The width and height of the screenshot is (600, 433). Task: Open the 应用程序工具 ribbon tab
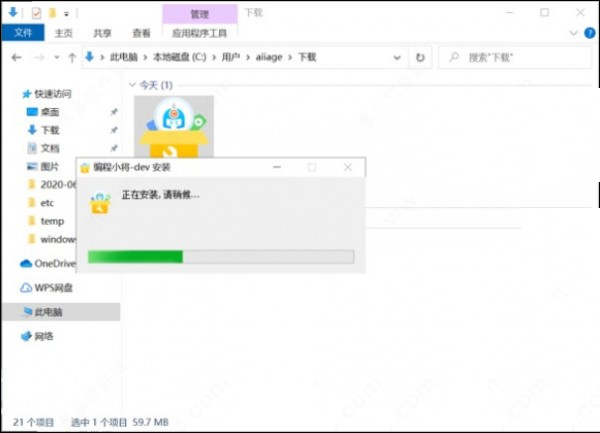199,33
